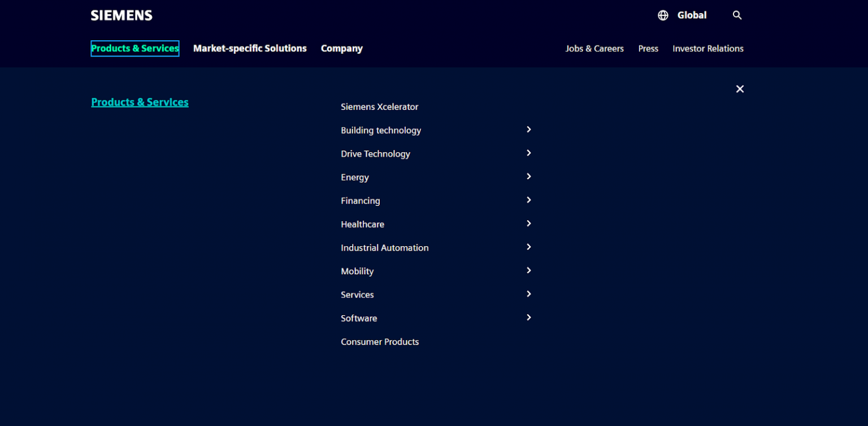The image size is (868, 426).
Task: Select Products & Services nav tab
Action: [135, 49]
